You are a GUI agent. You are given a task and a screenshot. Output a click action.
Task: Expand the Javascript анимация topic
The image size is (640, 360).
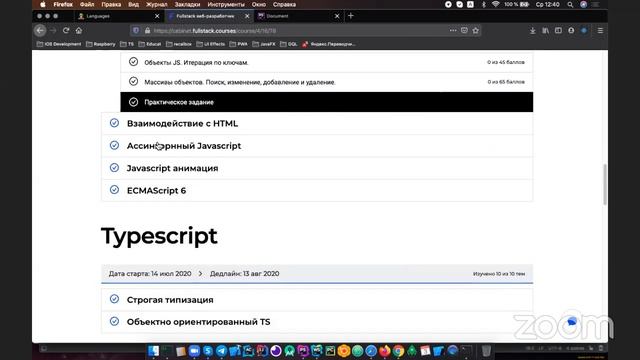(317, 168)
